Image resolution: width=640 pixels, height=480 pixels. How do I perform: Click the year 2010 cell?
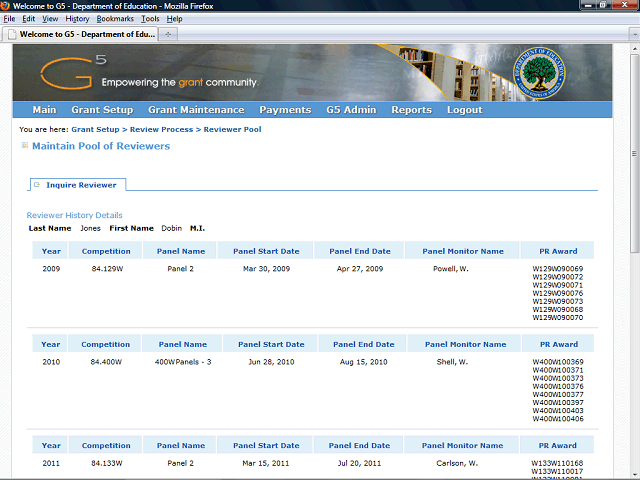coord(51,362)
